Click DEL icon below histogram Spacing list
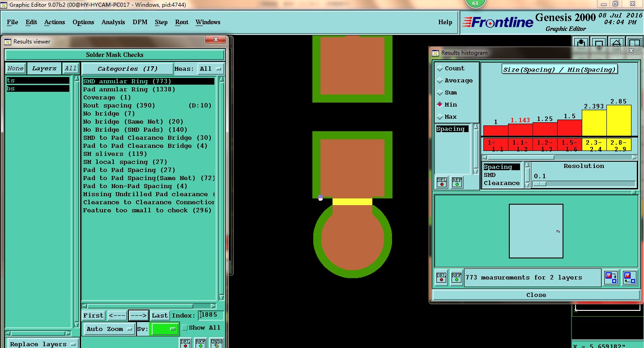644x348 pixels. [442, 182]
